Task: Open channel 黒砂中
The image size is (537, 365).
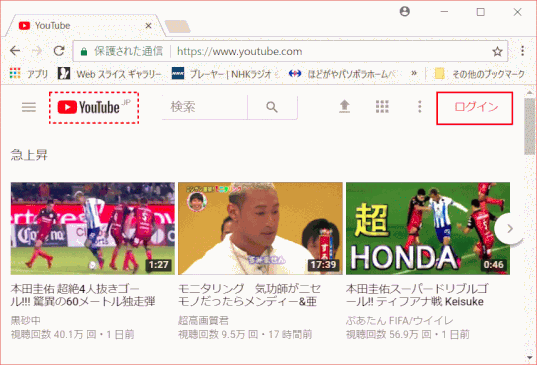Action: (x=26, y=321)
